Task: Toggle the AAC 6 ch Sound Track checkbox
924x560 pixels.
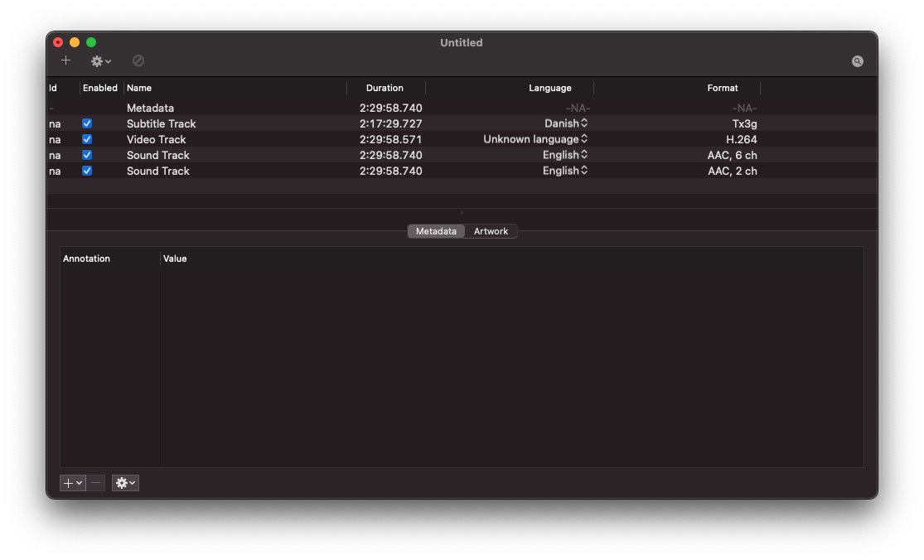Action: 87,155
